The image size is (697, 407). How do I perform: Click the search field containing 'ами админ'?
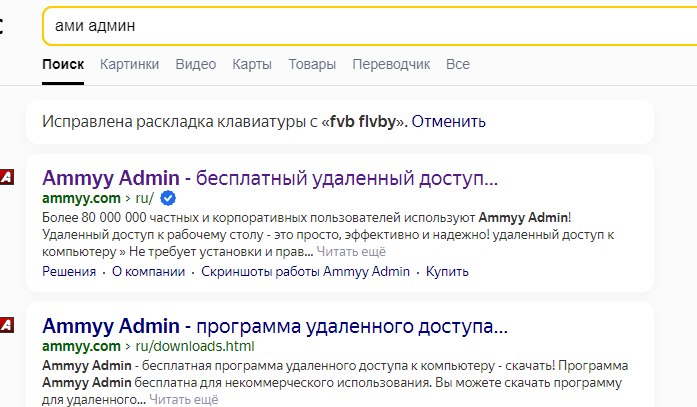point(370,26)
